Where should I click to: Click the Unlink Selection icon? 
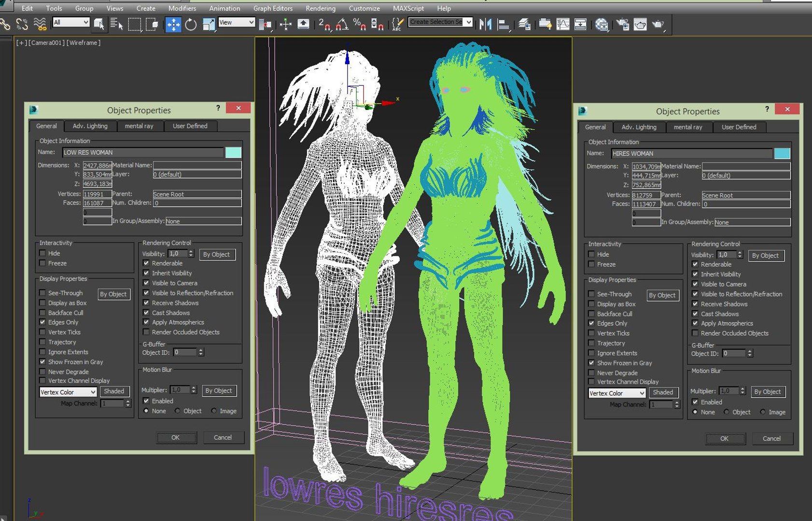(x=22, y=24)
